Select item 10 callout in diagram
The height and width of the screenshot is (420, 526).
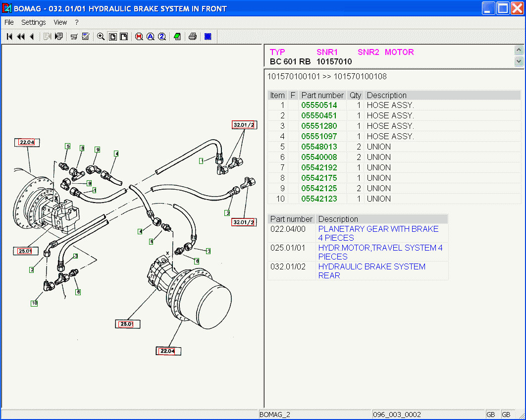(x=34, y=303)
